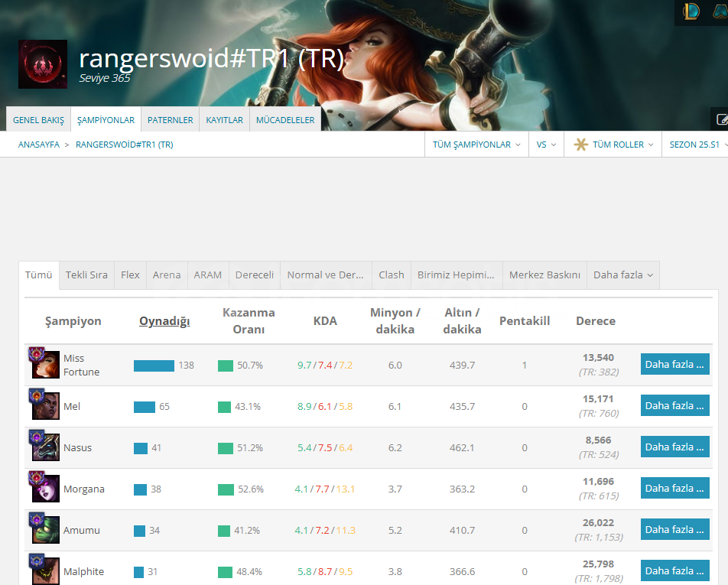Select the Şampiyonlar tab

click(x=106, y=120)
